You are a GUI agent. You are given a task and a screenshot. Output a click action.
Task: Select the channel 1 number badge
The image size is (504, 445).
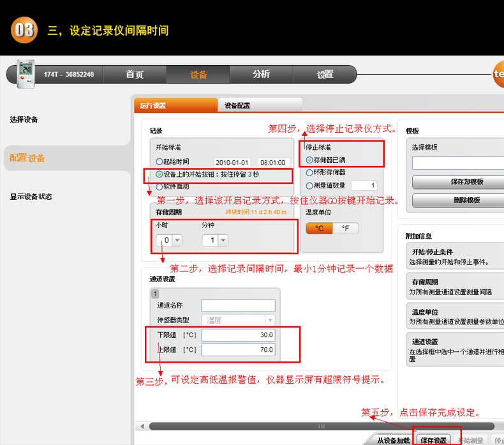coord(154,294)
